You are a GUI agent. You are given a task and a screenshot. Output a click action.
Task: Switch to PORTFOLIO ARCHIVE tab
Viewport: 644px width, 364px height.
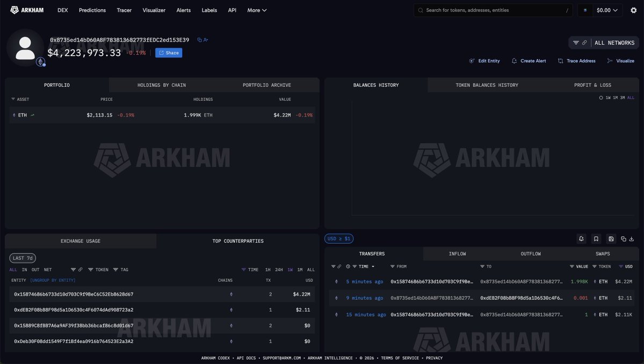click(266, 85)
